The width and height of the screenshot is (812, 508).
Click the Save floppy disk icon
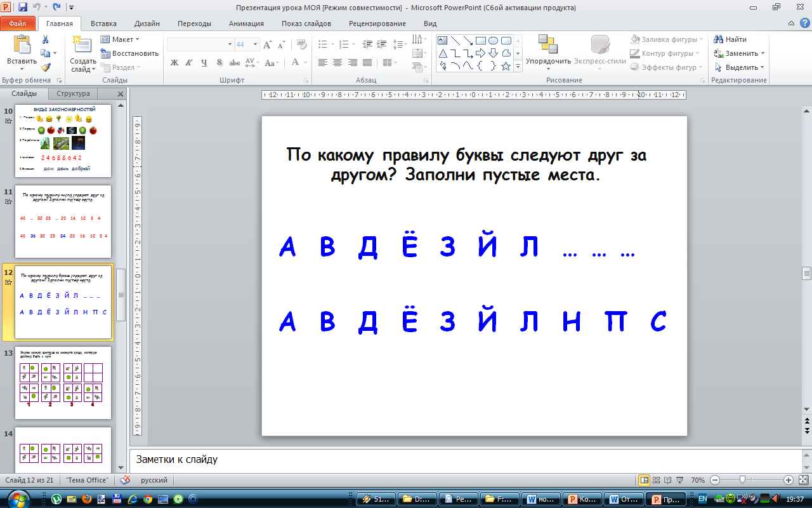23,8
